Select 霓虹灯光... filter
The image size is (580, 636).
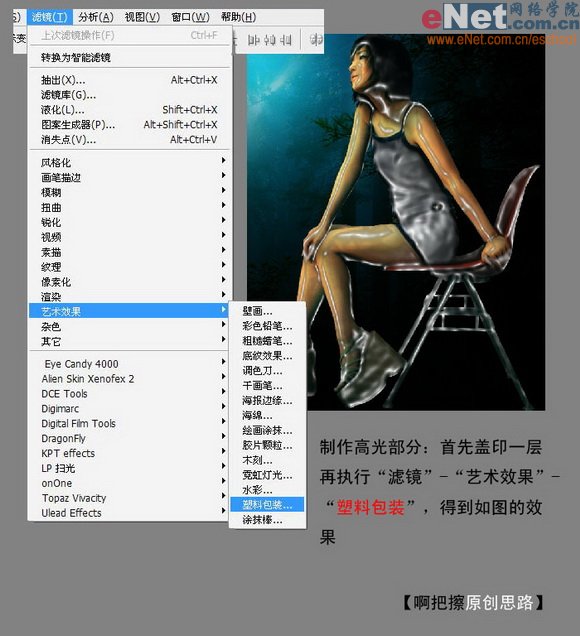pyautogui.click(x=267, y=475)
